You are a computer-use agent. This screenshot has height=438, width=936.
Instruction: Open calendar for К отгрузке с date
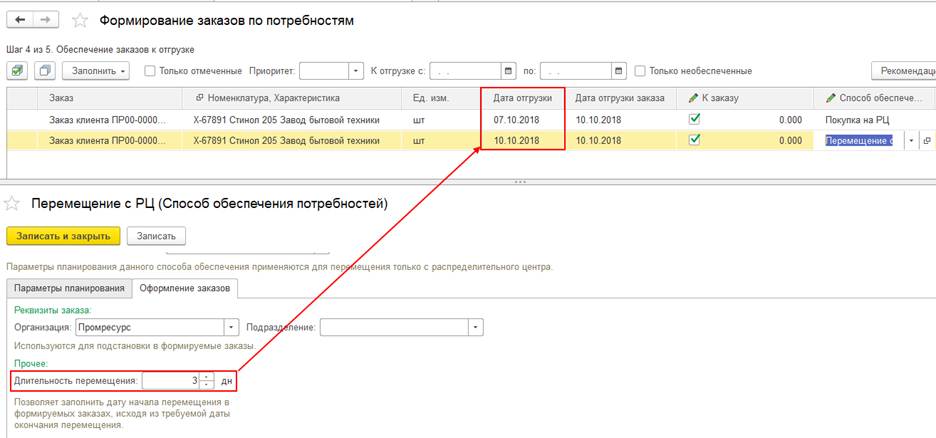coord(509,71)
